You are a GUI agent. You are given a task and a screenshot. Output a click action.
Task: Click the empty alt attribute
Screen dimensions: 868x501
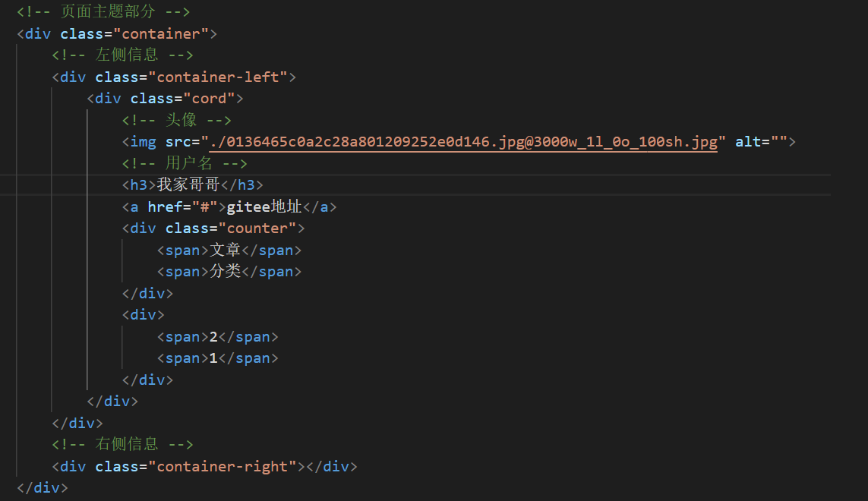click(x=761, y=142)
